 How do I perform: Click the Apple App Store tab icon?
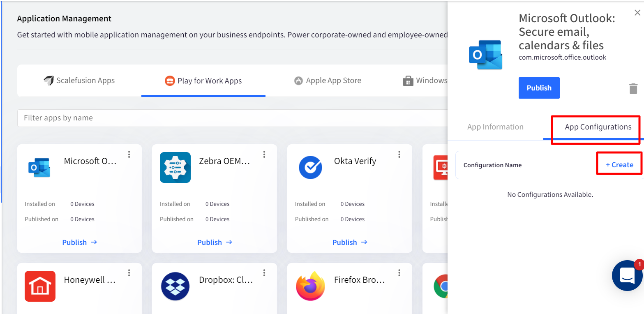pyautogui.click(x=298, y=81)
